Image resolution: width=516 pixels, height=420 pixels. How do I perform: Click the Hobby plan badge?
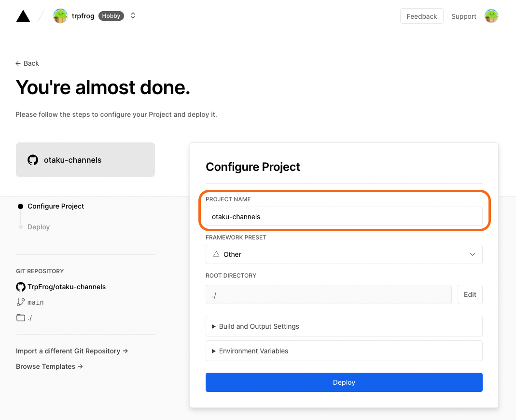111,16
